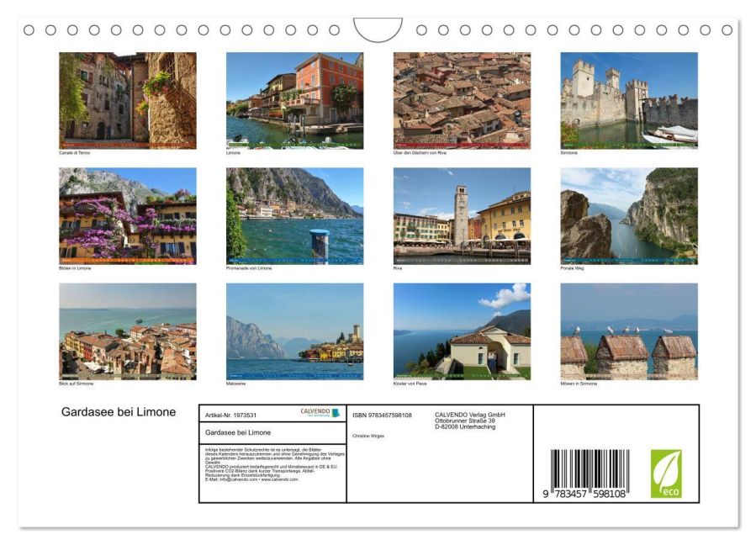The height and width of the screenshot is (545, 756).
Task: Click the caption 'Ponale Weg'
Action: (x=572, y=268)
